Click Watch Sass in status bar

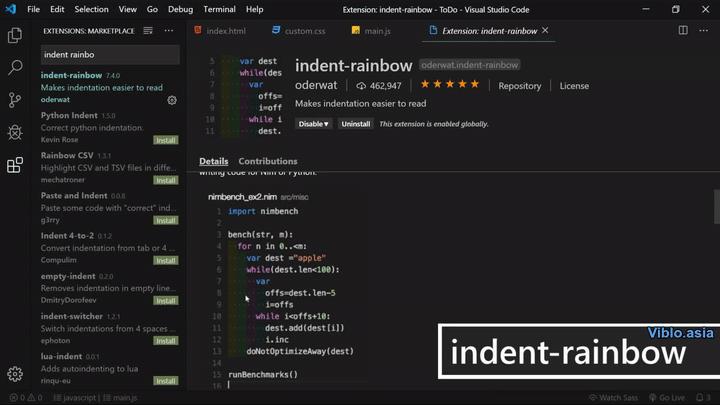coord(613,398)
